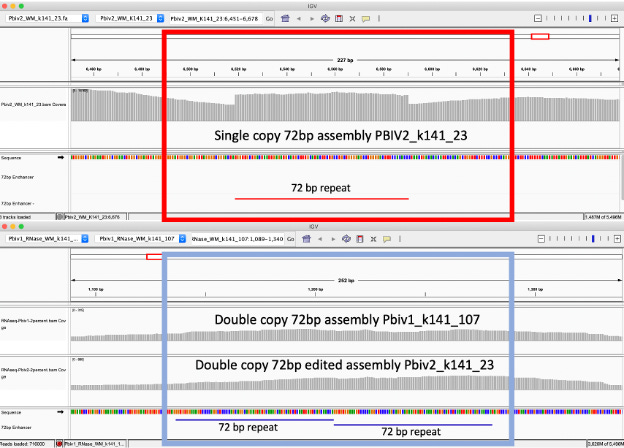Viewport: 624px width, 448px height.
Task: Select top window '72bp Enhancer' track label
Action: (18, 177)
